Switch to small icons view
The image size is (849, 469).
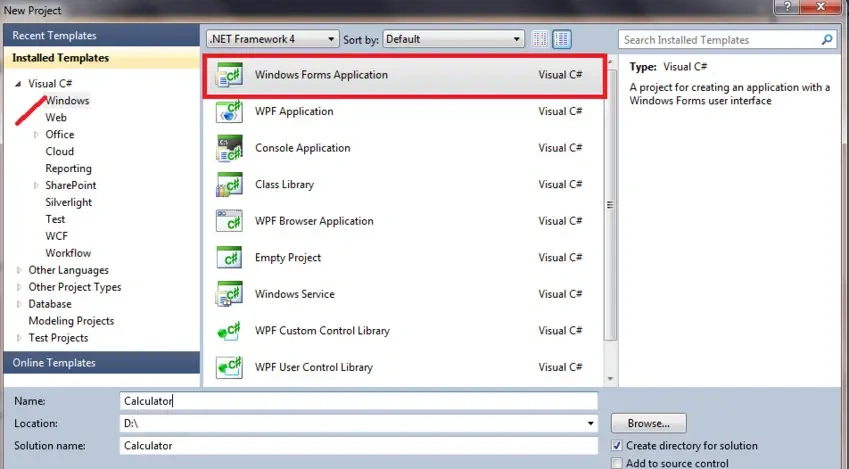point(540,39)
